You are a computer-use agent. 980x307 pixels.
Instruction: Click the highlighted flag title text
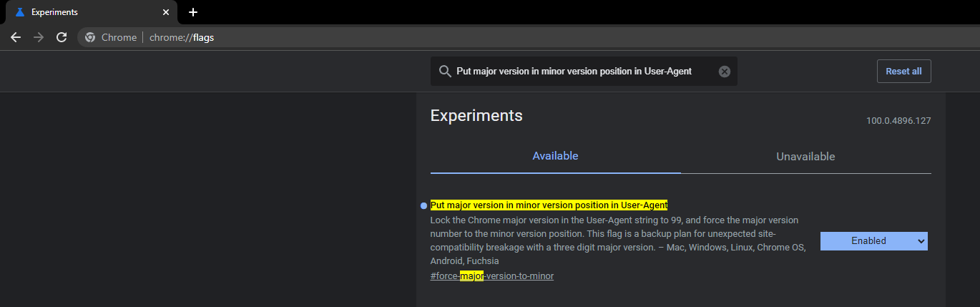point(549,205)
